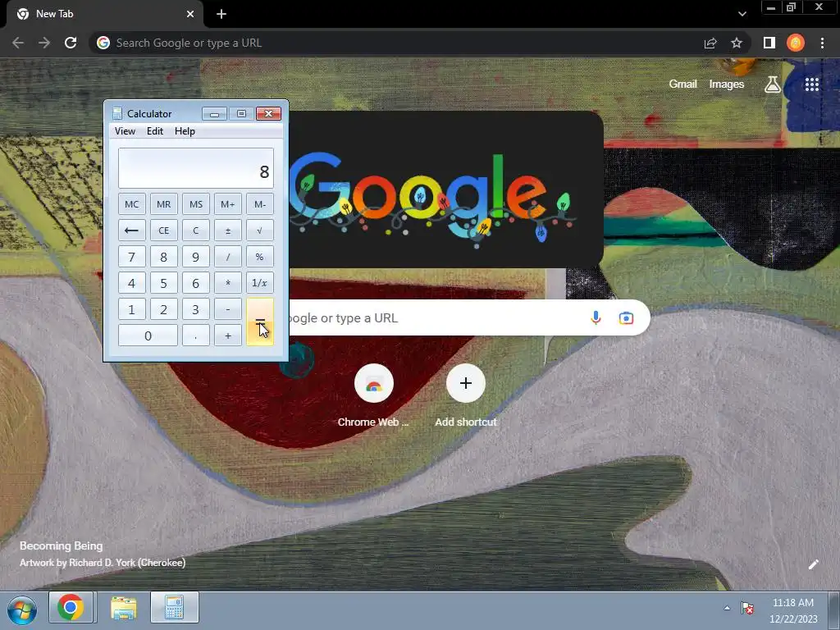Image resolution: width=840 pixels, height=630 pixels.
Task: Show hidden system tray icons
Action: (727, 608)
